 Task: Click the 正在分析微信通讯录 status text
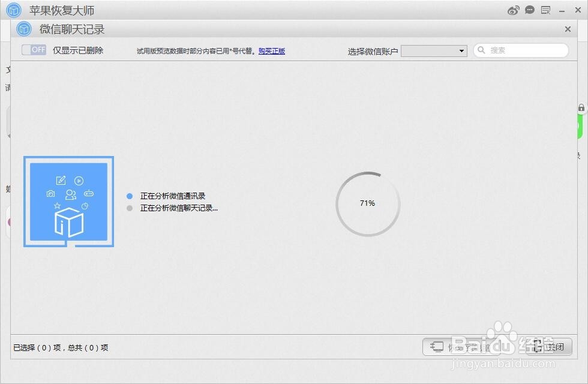pos(173,196)
